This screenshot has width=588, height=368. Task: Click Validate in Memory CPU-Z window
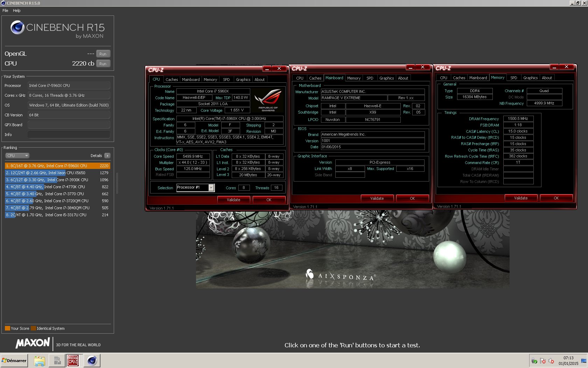(x=521, y=198)
